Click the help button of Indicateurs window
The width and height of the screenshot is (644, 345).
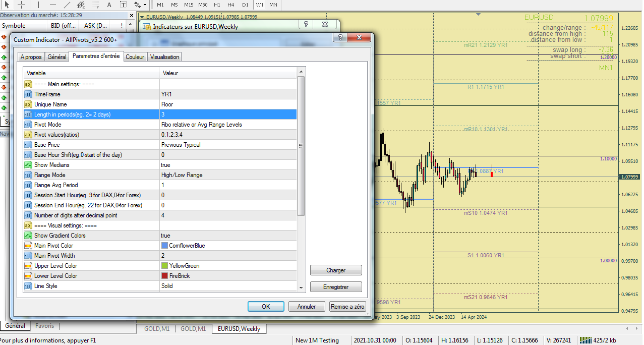pyautogui.click(x=306, y=24)
